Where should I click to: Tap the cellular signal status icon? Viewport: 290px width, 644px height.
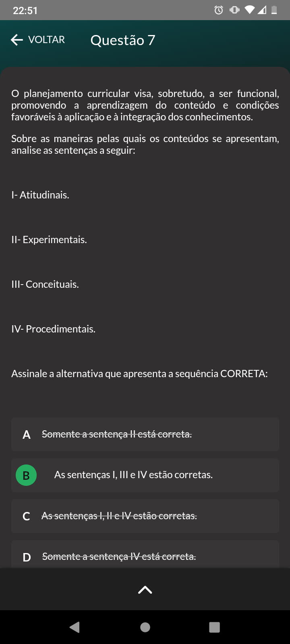(x=262, y=10)
